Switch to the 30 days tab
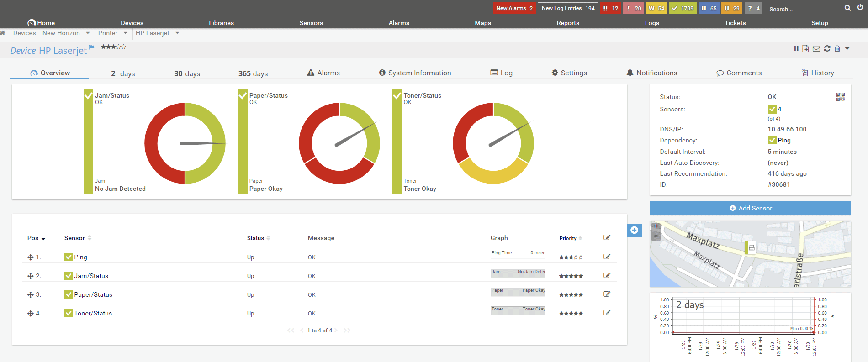This screenshot has width=868, height=362. point(187,73)
